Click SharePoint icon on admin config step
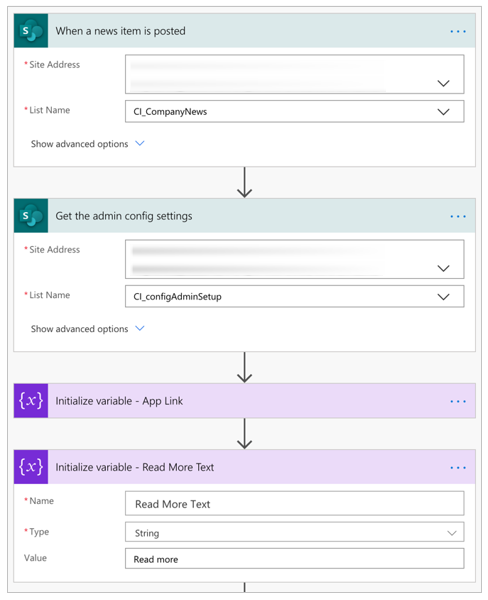488x600 pixels. (x=31, y=215)
